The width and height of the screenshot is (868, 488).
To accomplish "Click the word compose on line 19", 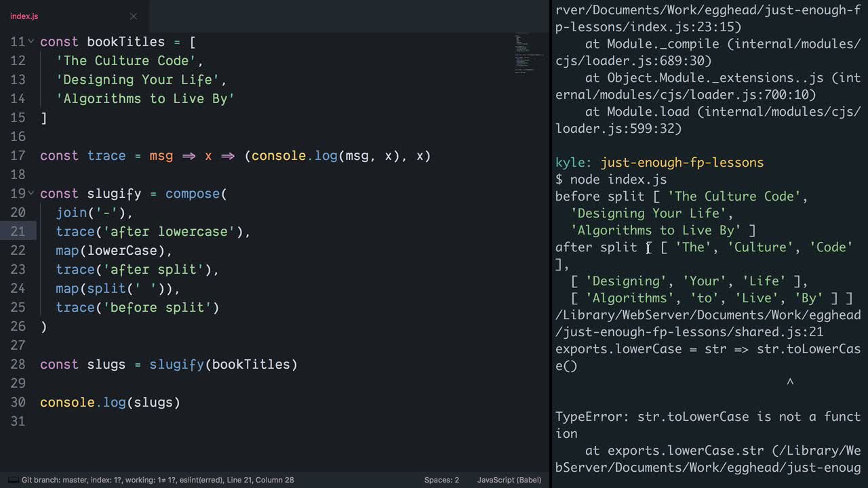I will click(x=193, y=194).
